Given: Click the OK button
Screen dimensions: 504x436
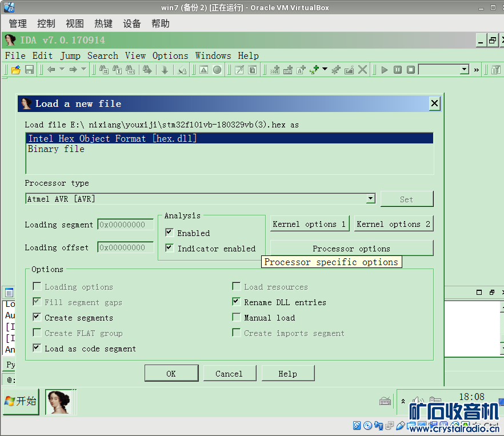Looking at the screenshot, I should 171,373.
